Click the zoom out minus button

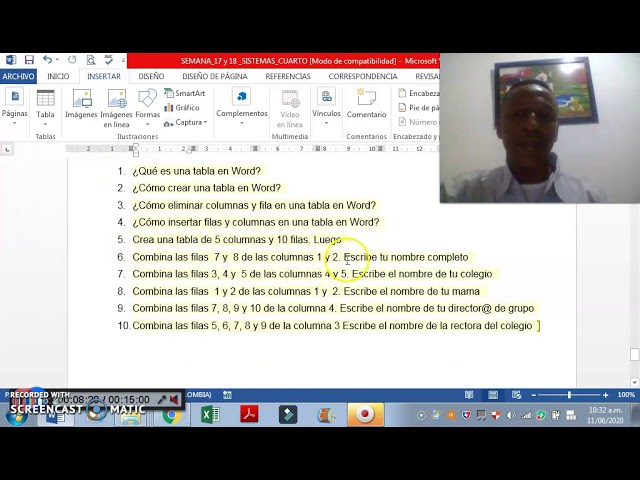coord(533,395)
